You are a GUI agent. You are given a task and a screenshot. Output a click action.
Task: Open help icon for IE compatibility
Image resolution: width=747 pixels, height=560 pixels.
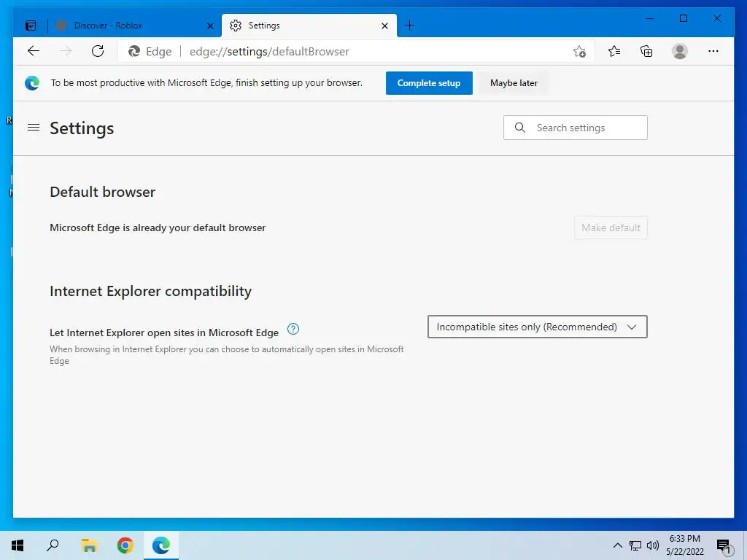pos(293,329)
